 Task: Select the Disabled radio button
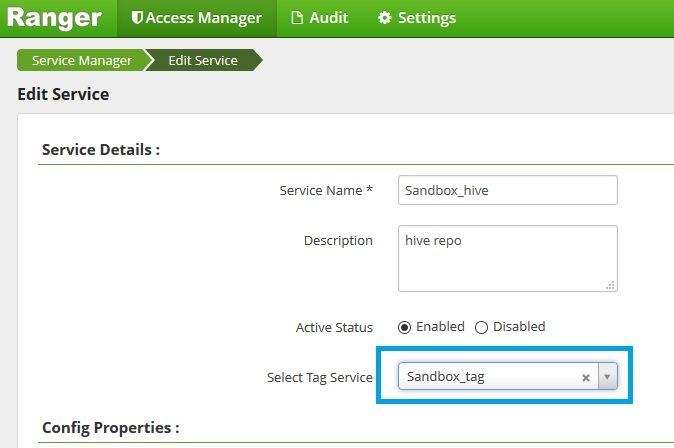pyautogui.click(x=481, y=327)
